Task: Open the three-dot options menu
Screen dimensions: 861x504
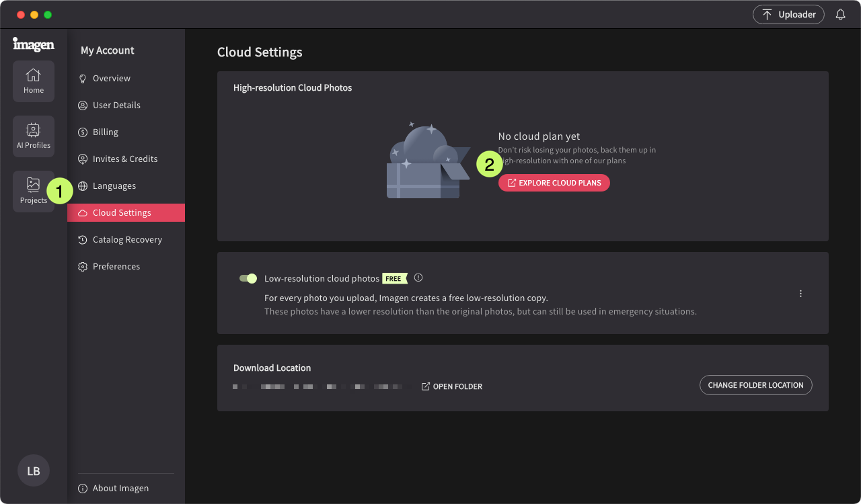Action: 800,294
